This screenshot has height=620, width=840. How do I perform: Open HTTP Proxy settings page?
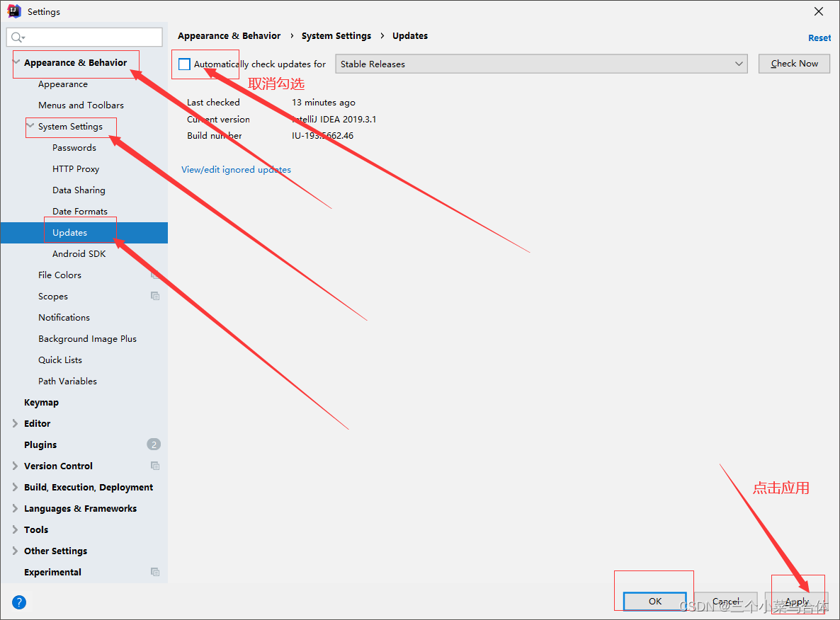point(76,169)
